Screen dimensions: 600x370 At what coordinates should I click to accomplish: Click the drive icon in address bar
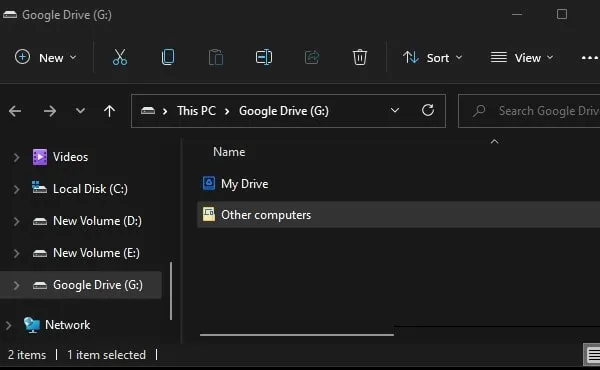click(x=148, y=111)
